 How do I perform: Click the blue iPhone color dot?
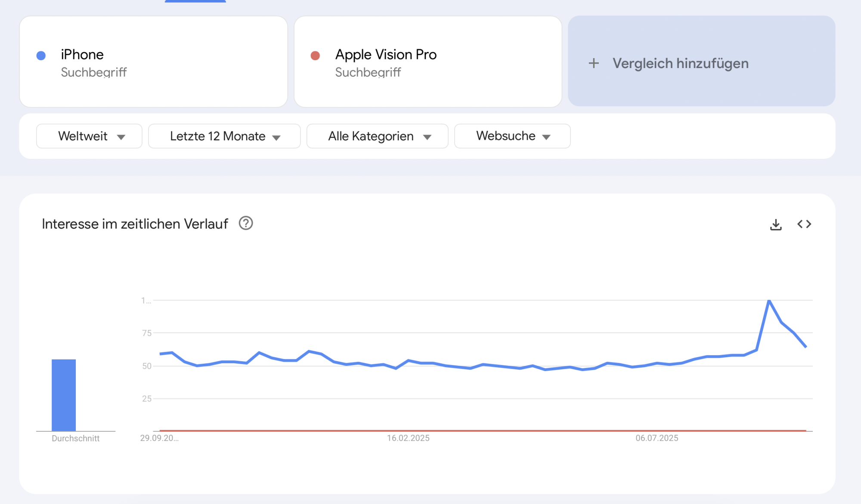point(41,56)
